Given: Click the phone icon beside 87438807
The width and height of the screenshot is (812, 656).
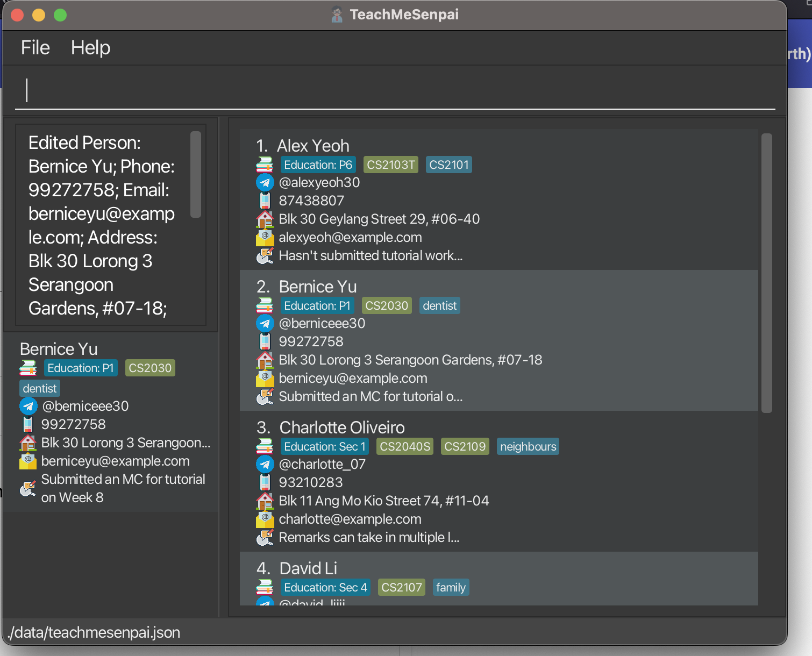Looking at the screenshot, I should click(x=265, y=201).
